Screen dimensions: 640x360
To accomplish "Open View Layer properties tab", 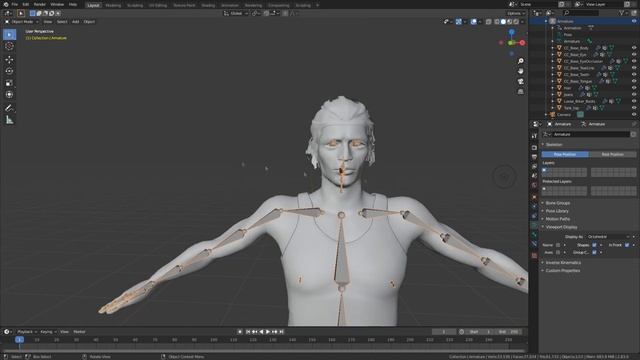I will (x=534, y=166).
